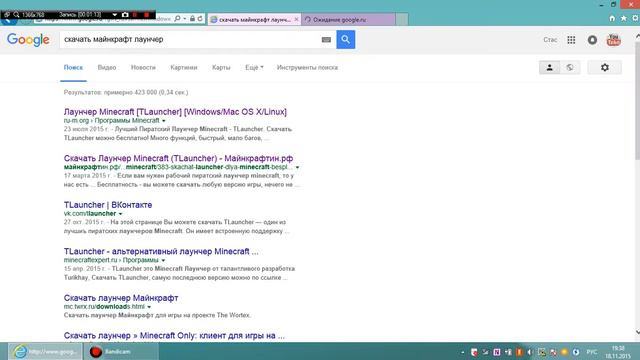Open Internet Explorer taskbar button
The width and height of the screenshot is (640, 360).
(45, 351)
